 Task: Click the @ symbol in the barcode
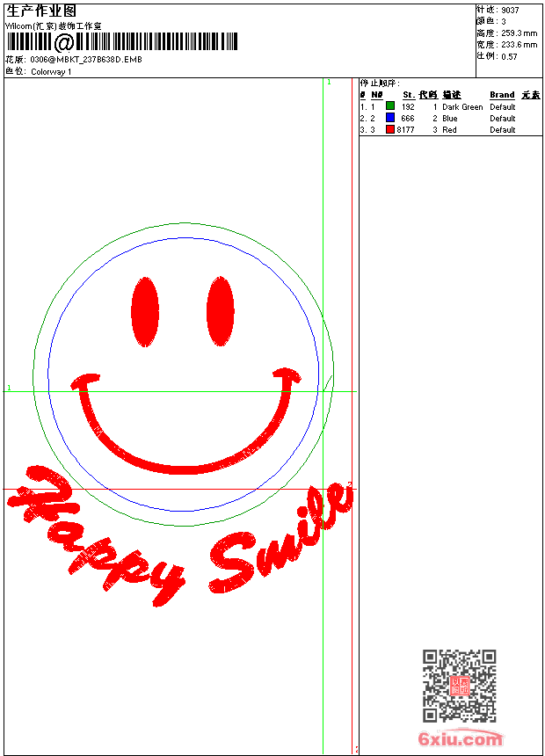[63, 42]
